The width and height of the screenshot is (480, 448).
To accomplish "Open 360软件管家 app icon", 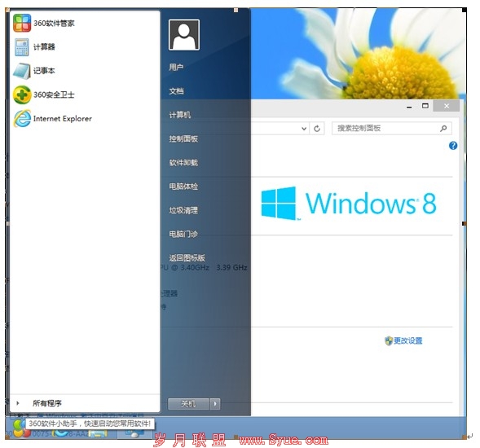I will tap(22, 24).
